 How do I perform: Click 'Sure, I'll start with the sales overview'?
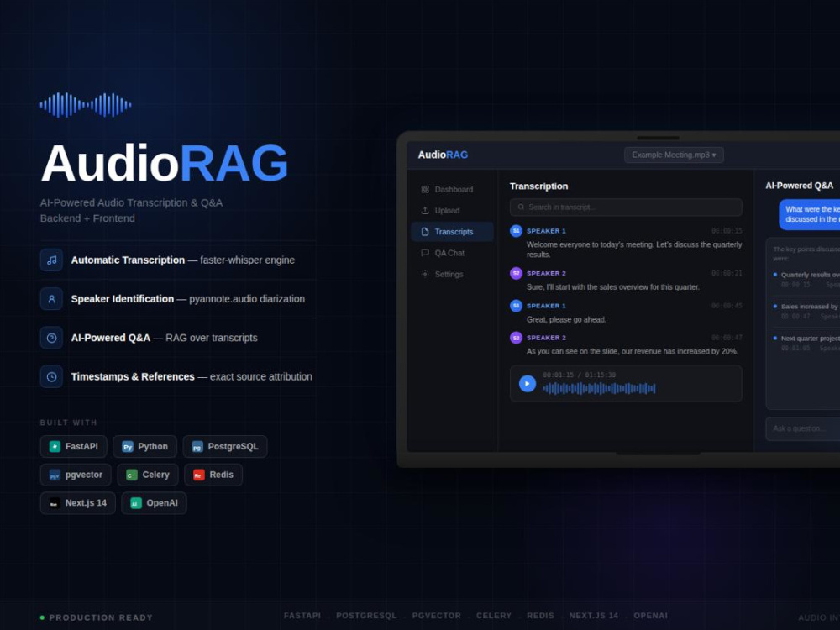pyautogui.click(x=612, y=287)
